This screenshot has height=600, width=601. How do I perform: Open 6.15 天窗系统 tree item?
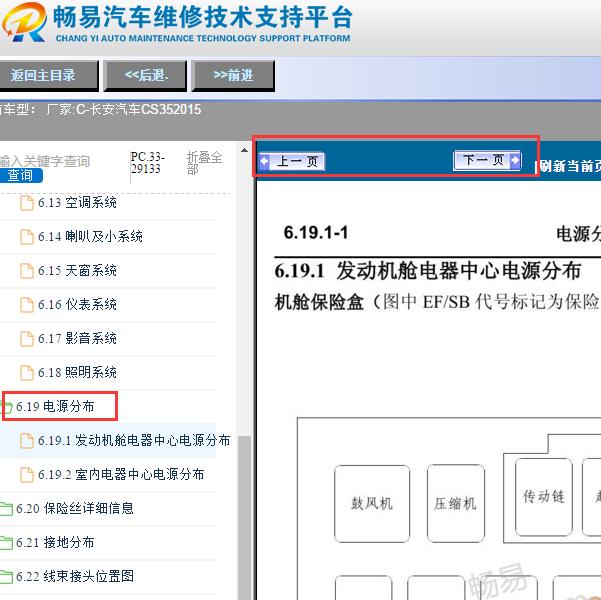pos(77,271)
